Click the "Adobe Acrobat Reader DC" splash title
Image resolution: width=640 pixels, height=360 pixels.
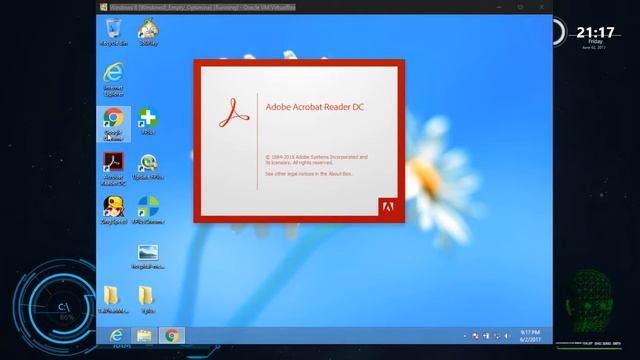tap(315, 107)
